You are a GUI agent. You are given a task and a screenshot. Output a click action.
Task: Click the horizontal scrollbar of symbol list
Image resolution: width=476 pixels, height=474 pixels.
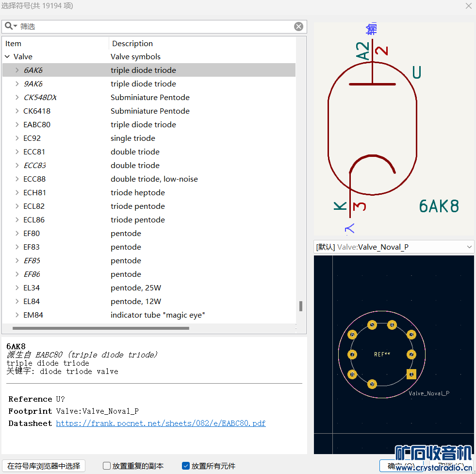point(101,328)
